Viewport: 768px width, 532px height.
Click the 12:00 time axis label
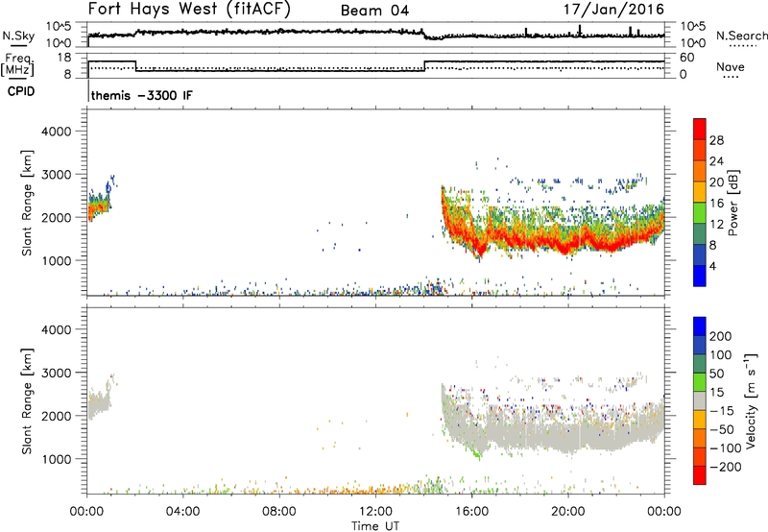[x=375, y=512]
